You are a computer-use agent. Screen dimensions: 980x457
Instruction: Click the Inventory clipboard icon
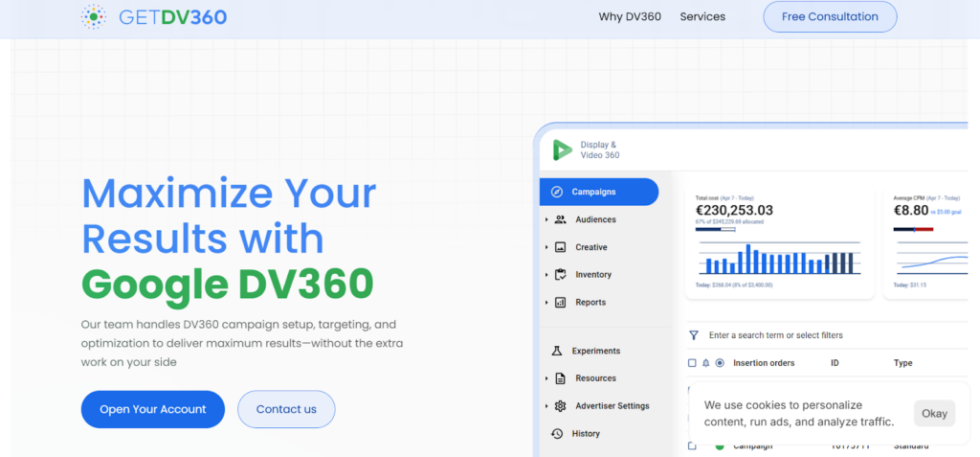click(x=560, y=275)
